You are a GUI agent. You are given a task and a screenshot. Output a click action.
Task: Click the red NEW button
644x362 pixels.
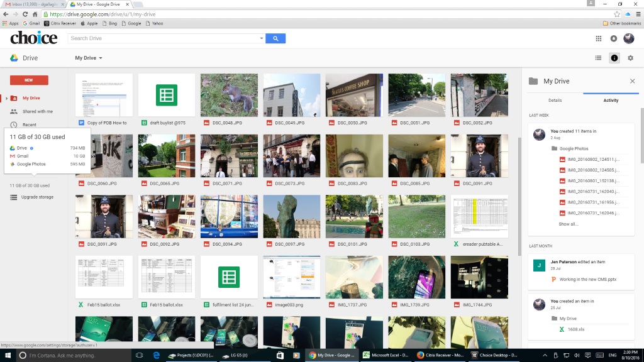pyautogui.click(x=29, y=80)
